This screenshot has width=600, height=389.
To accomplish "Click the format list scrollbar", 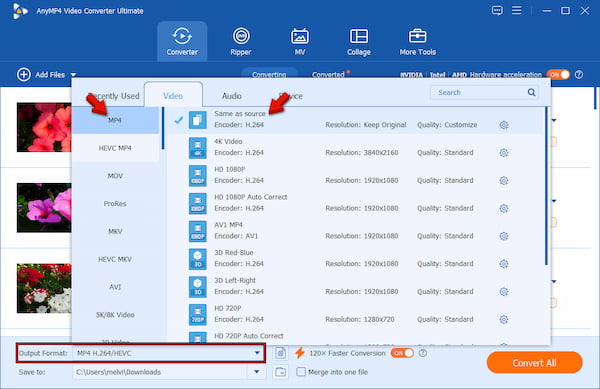I will coord(163,128).
